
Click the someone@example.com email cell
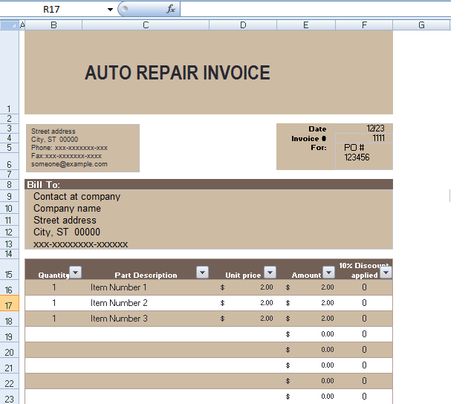69,164
